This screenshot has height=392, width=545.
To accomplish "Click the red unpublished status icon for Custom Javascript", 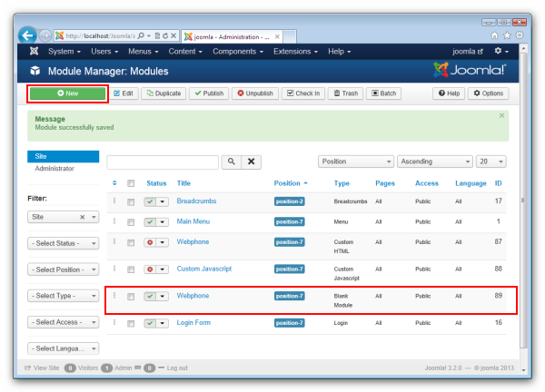I will [151, 269].
